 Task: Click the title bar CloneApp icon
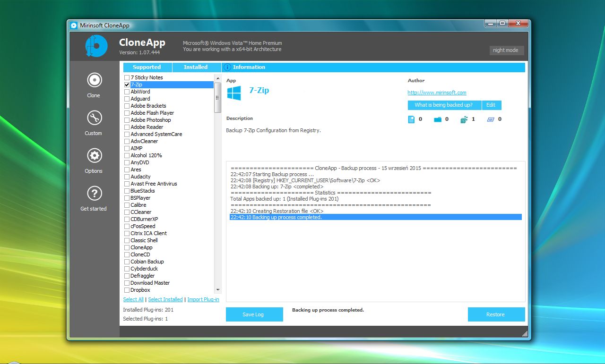click(x=74, y=25)
